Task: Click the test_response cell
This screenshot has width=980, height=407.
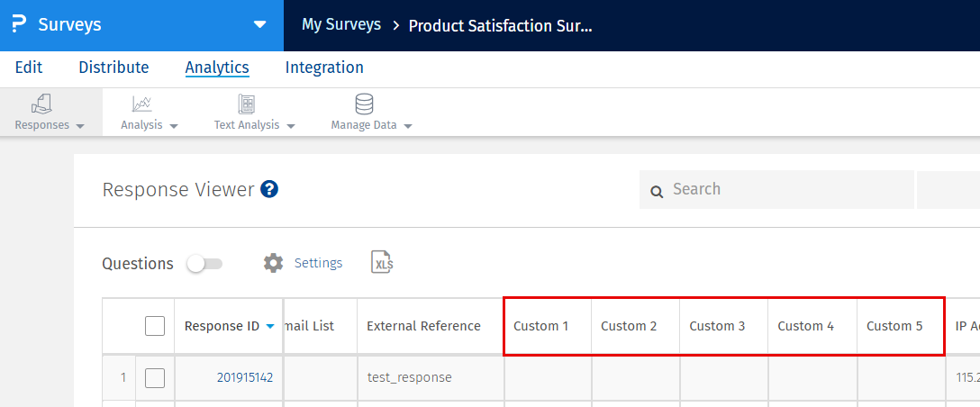Action: (430, 377)
